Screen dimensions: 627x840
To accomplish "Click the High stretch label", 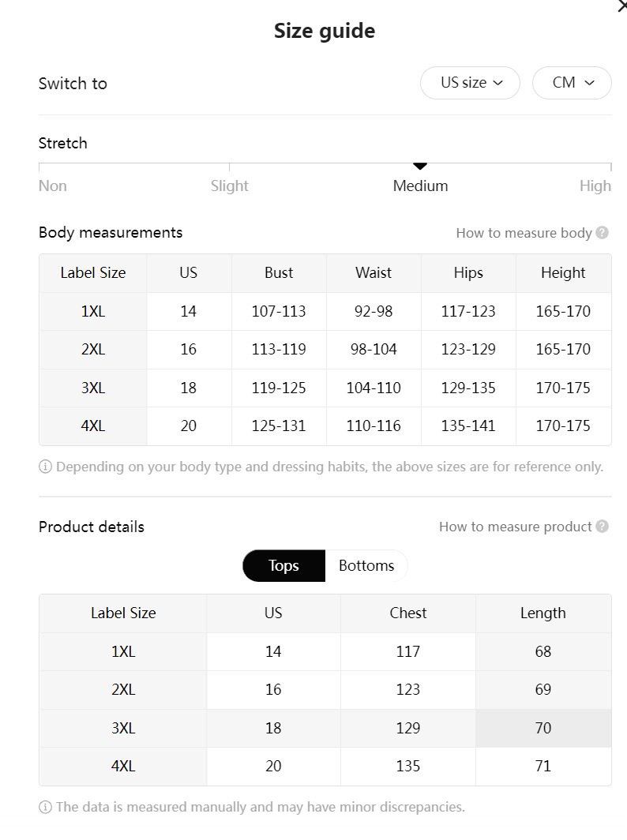I will point(595,186).
